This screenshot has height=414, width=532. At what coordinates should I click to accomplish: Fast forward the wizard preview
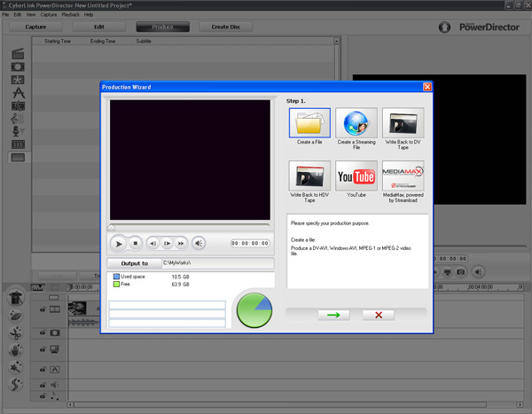coord(181,243)
